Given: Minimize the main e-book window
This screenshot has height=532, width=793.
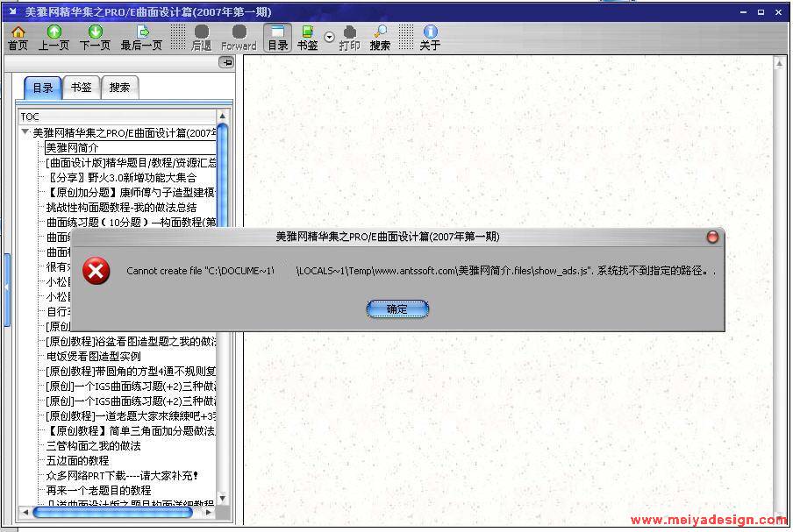Looking at the screenshot, I should pyautogui.click(x=744, y=12).
